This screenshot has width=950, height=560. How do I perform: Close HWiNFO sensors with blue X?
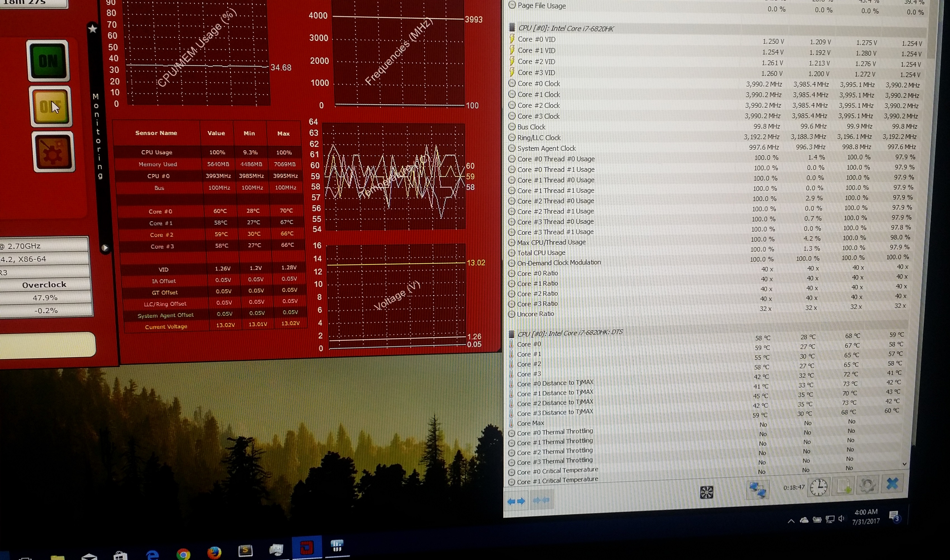[x=892, y=483]
